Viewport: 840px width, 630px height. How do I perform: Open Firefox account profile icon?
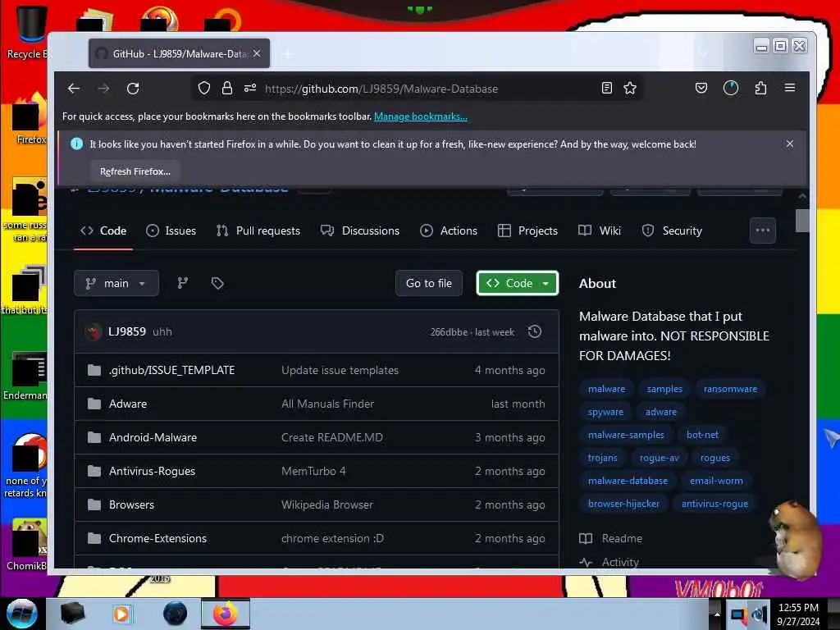tap(731, 88)
